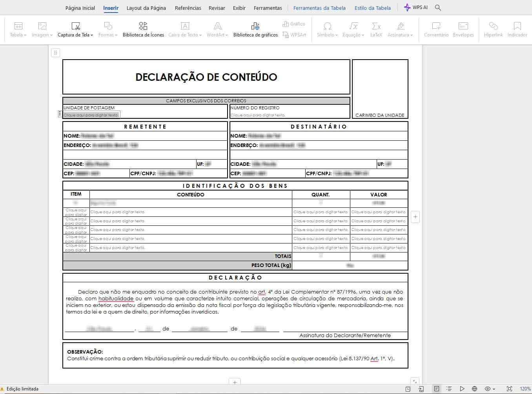
Task: Insert a Comentário
Action: tap(436, 30)
